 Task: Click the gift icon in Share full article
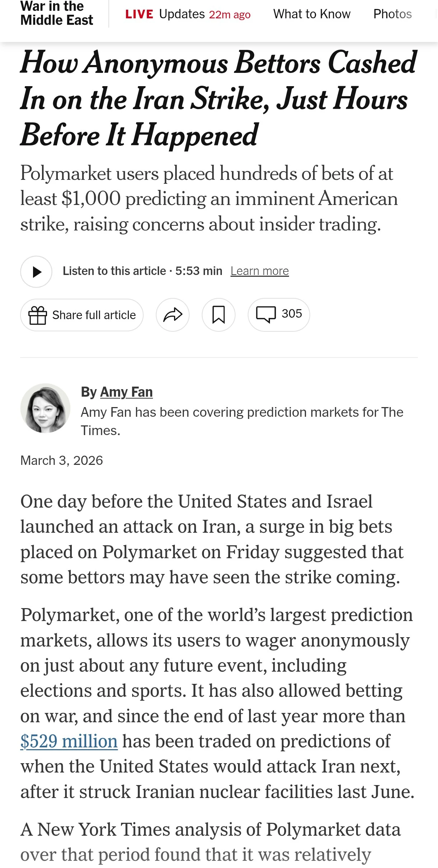point(38,315)
